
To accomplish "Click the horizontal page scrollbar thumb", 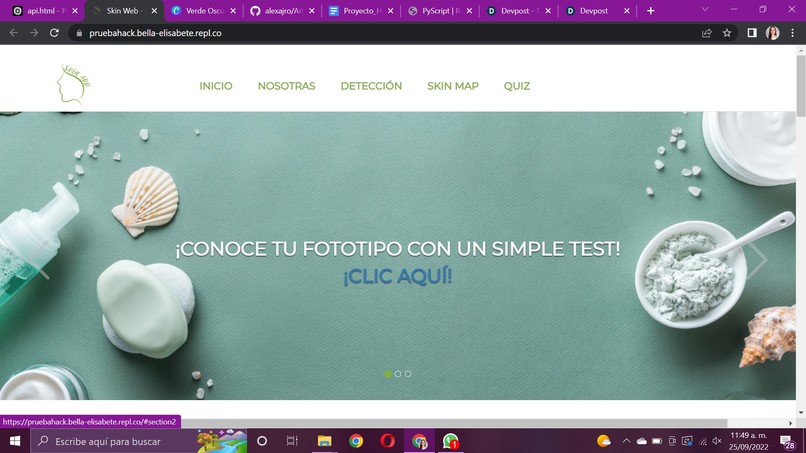I will [364, 423].
